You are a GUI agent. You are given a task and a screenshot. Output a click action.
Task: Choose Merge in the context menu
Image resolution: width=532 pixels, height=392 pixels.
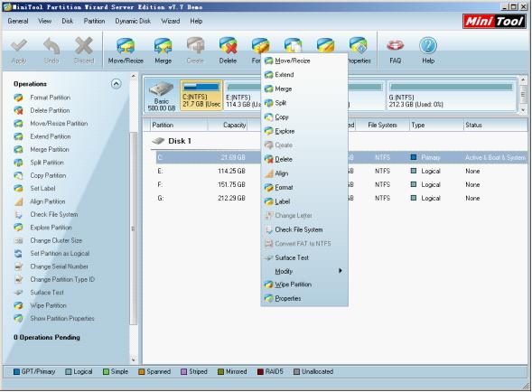point(304,89)
